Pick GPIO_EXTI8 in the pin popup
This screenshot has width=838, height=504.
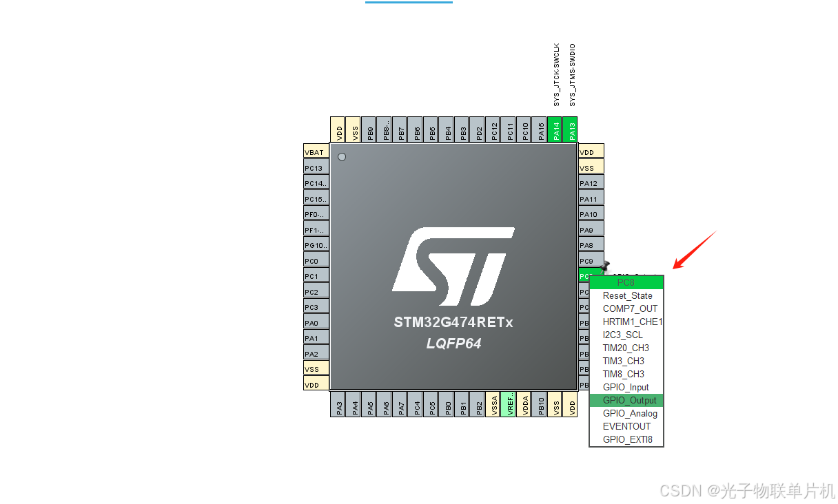pyautogui.click(x=626, y=439)
